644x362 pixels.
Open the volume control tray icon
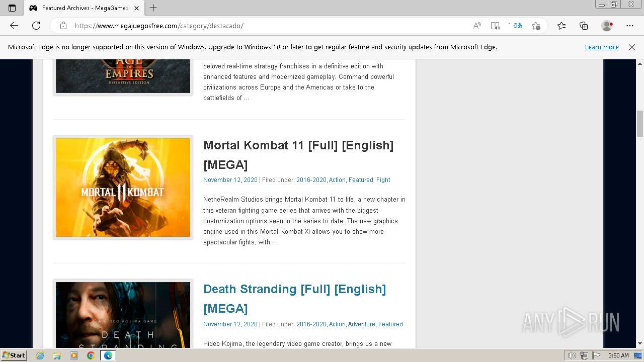(x=572, y=355)
